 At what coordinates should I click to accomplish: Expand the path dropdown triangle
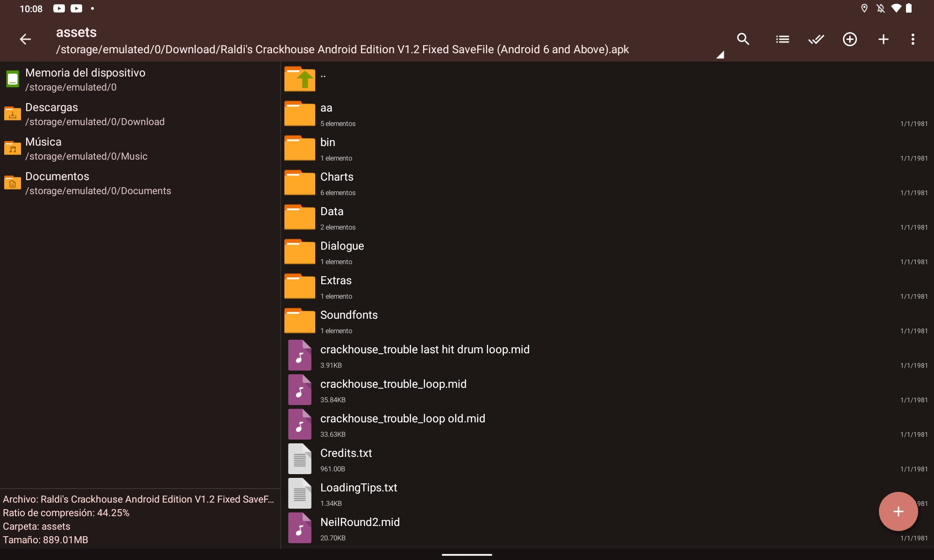(x=720, y=55)
